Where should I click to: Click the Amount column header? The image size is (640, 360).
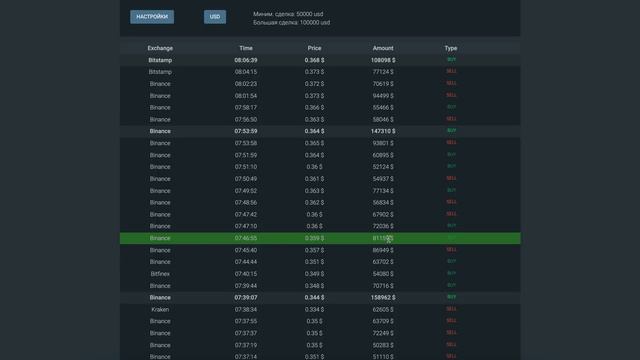(x=383, y=48)
